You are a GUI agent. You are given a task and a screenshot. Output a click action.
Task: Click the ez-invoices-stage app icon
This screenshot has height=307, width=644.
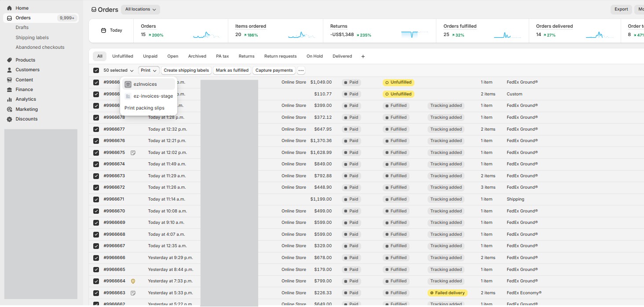pyautogui.click(x=128, y=96)
